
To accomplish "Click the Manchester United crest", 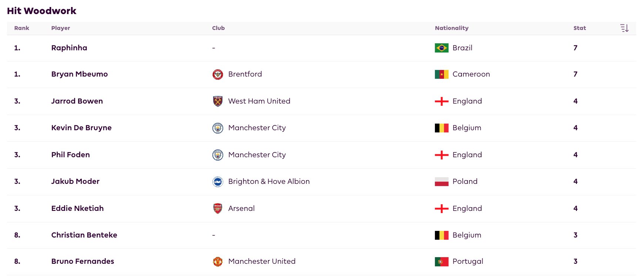I will click(x=218, y=262).
